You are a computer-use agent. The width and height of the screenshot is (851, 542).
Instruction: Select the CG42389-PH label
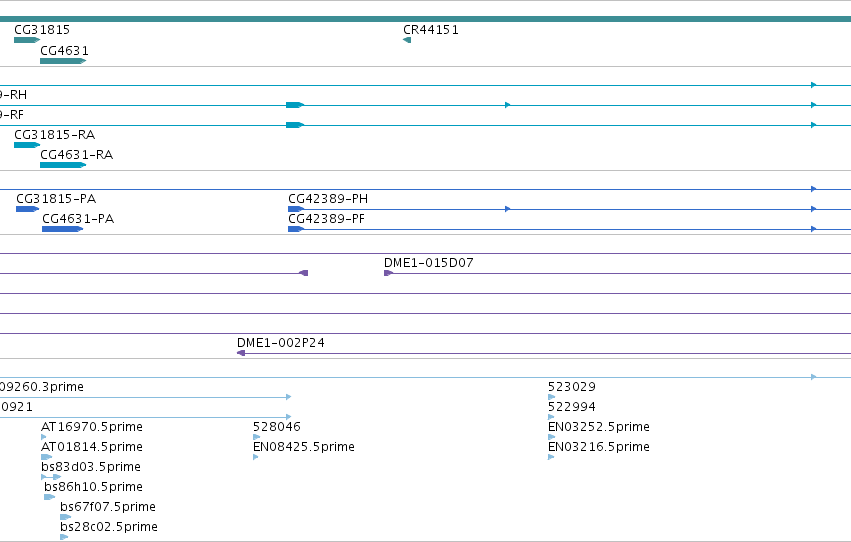click(328, 199)
